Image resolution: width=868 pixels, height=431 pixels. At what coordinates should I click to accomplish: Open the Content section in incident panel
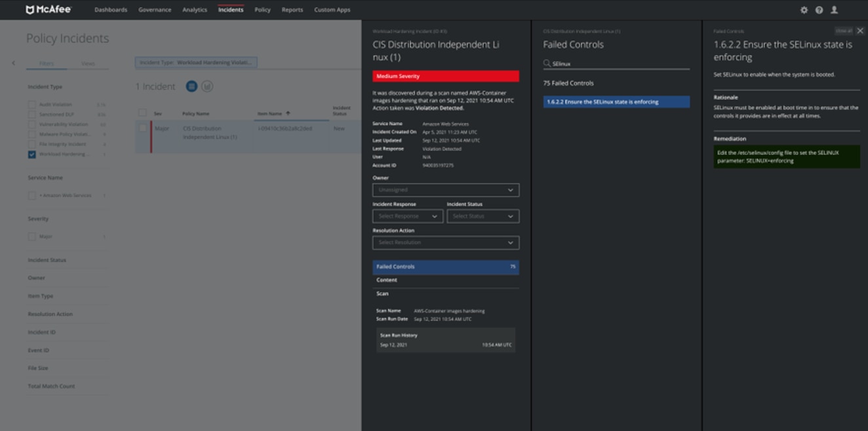pos(446,280)
